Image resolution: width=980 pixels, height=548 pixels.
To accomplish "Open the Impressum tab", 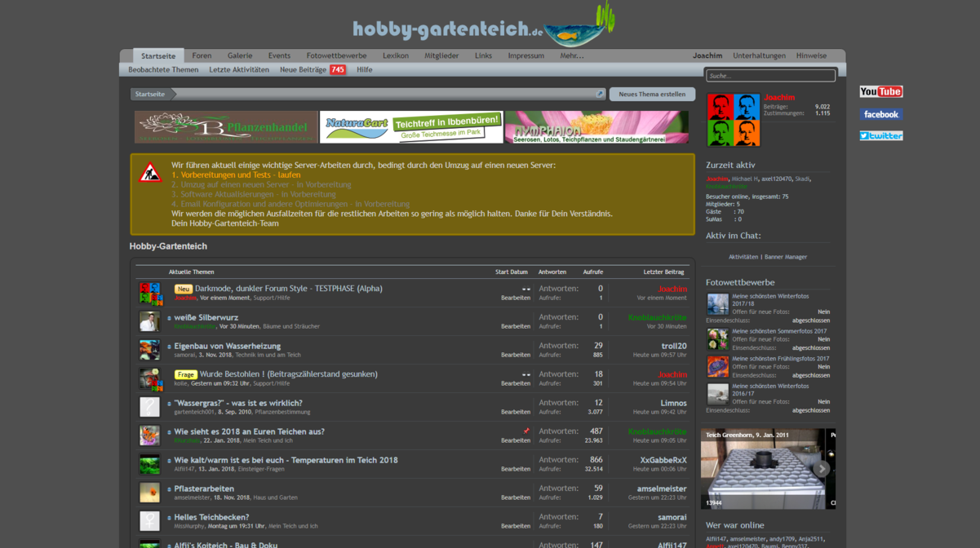I will pos(525,55).
